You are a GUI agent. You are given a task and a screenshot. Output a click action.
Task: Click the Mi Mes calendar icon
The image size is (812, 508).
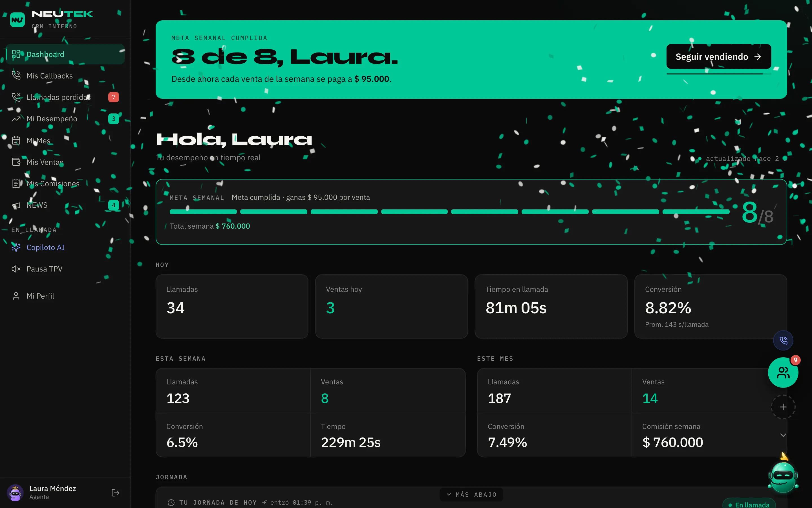tap(16, 141)
